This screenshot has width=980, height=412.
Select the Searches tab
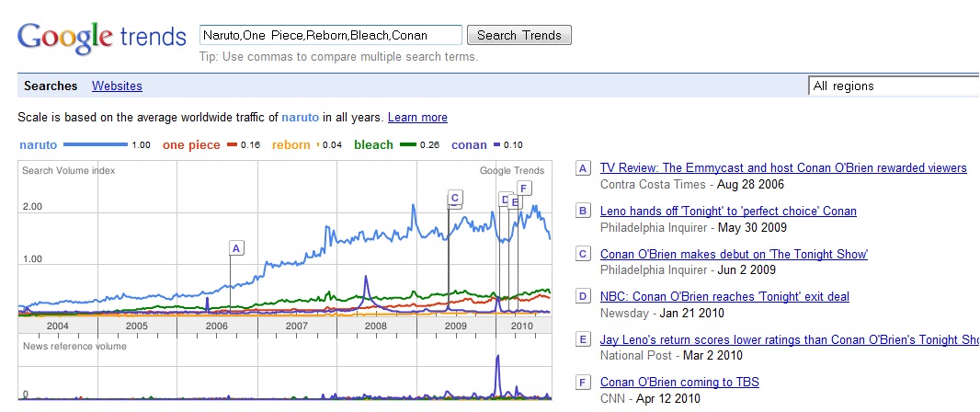51,86
